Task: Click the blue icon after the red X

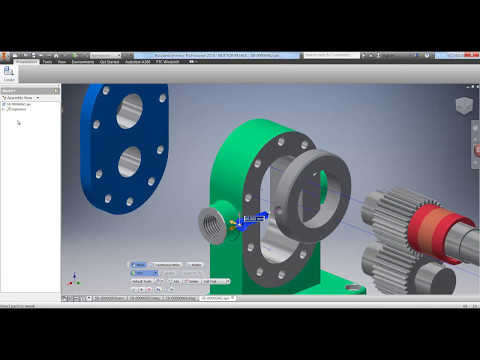Action: (159, 289)
